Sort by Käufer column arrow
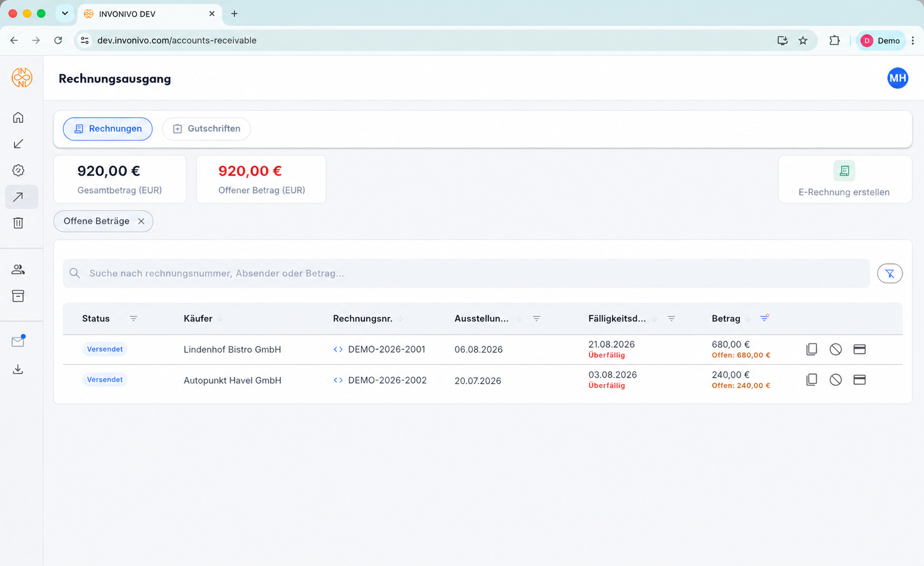The image size is (924, 566). 220,319
